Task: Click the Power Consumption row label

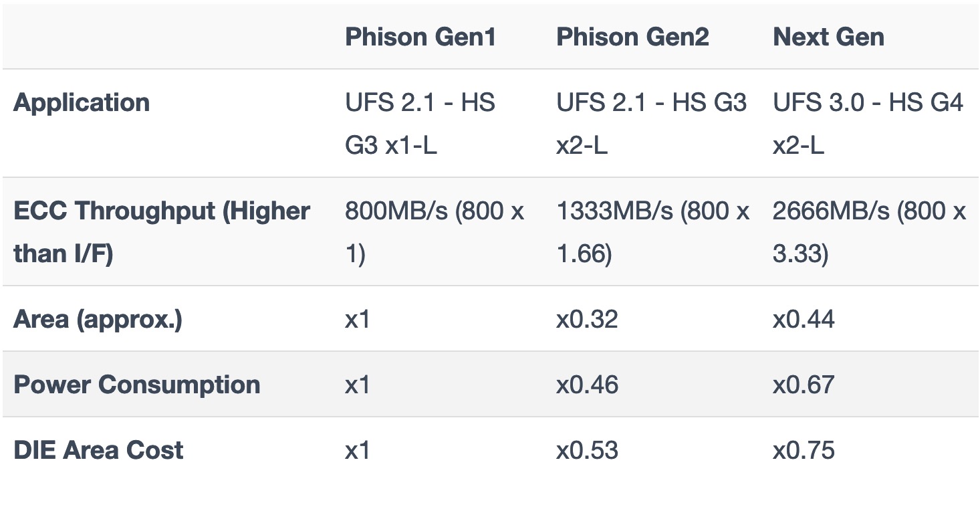Action: [x=137, y=385]
